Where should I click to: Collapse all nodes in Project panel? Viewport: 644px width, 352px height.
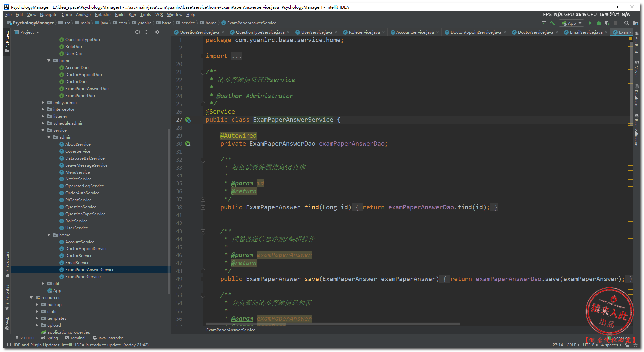click(x=146, y=32)
